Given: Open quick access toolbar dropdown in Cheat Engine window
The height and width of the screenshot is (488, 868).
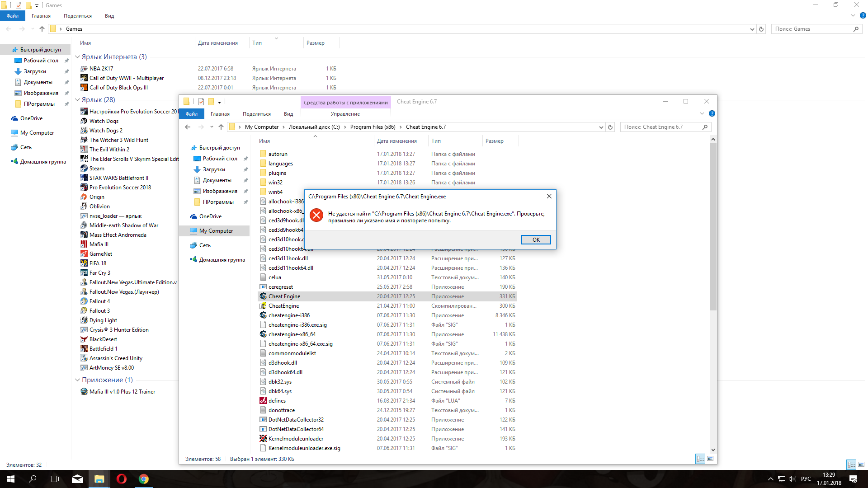Looking at the screenshot, I should (x=219, y=102).
